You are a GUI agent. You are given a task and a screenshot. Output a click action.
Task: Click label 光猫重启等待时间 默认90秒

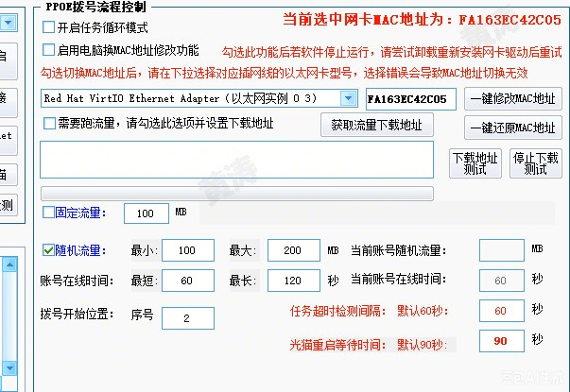pos(369,345)
